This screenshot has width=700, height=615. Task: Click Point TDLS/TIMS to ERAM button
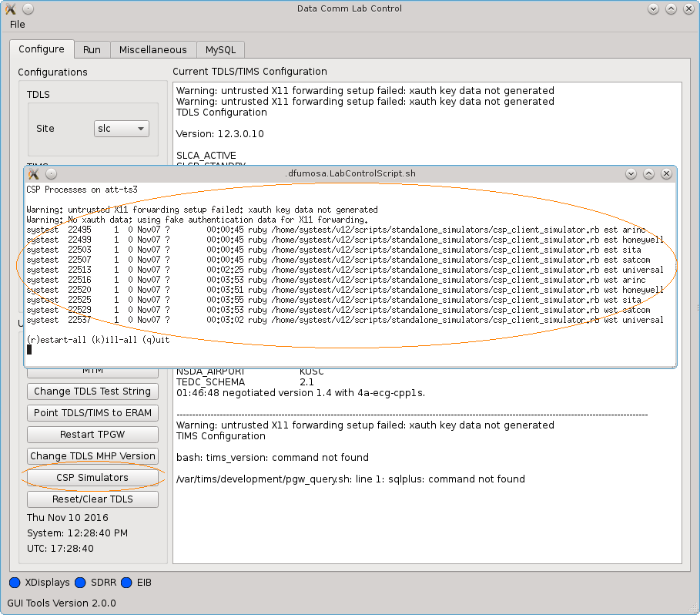pyautogui.click(x=92, y=412)
